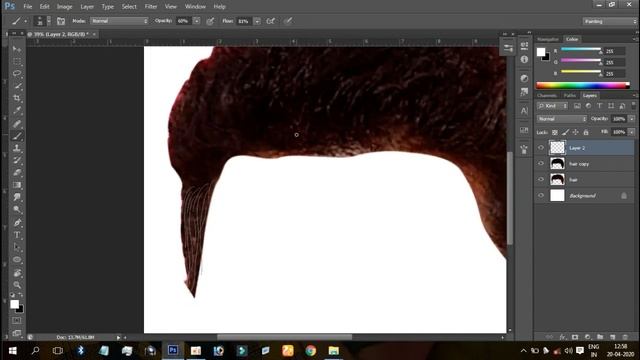Select the Rectangular Marquee tool
This screenshot has height=360, width=640.
point(17,62)
